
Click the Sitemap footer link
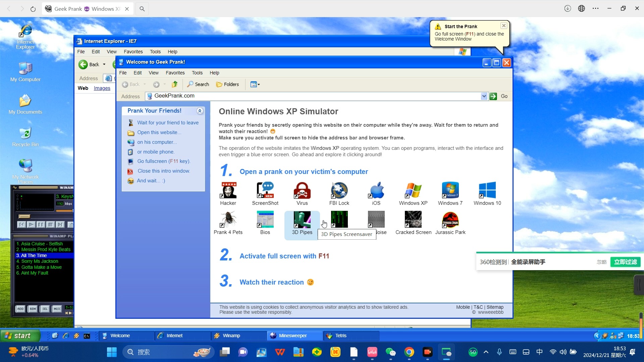tap(495, 307)
